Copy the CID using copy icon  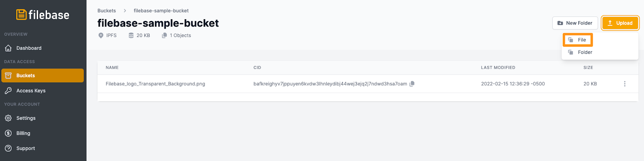point(412,84)
